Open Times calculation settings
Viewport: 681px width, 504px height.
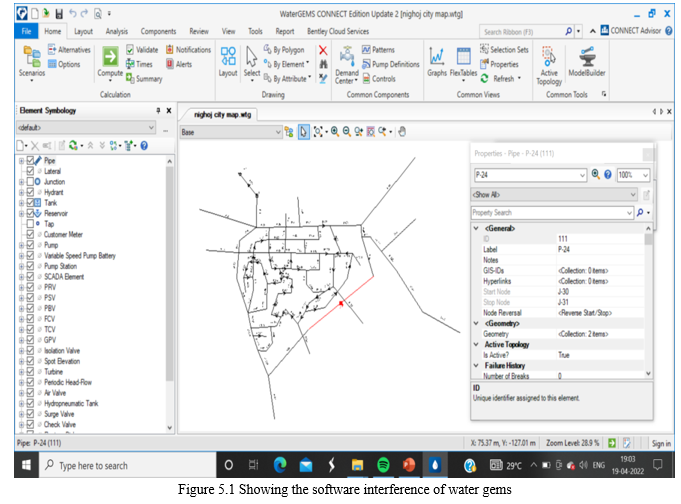pyautogui.click(x=139, y=64)
